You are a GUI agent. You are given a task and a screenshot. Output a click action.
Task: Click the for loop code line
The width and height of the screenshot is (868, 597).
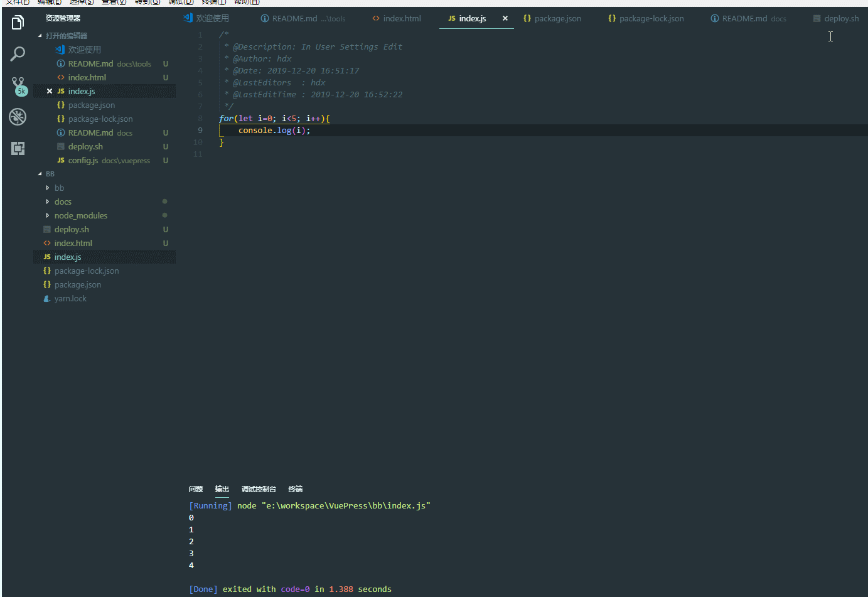coord(274,118)
